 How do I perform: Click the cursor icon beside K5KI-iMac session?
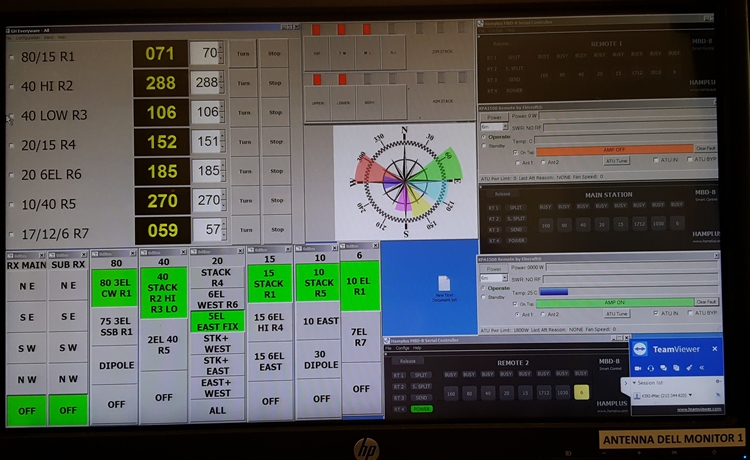pos(717,395)
